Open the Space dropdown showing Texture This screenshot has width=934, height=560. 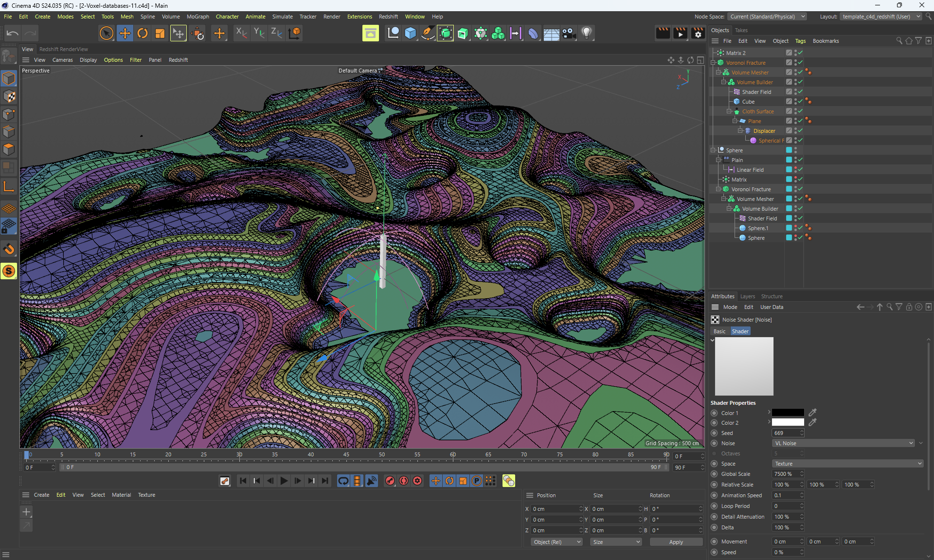847,464
